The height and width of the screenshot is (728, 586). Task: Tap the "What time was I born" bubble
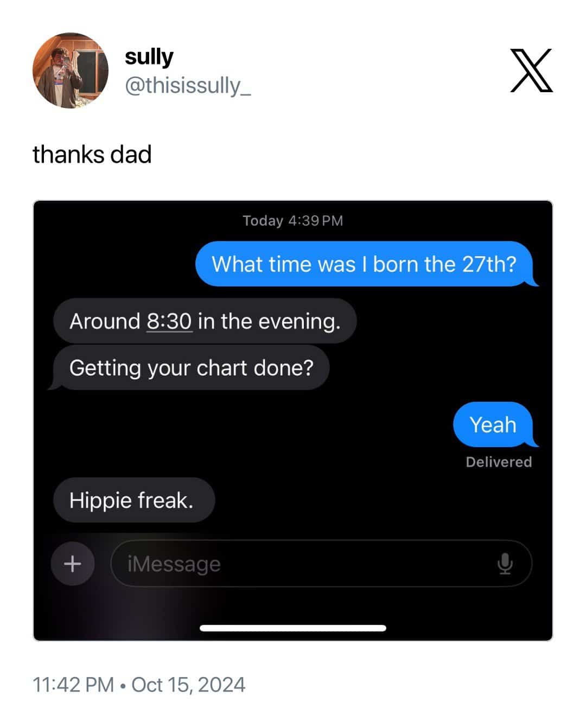coord(364,264)
